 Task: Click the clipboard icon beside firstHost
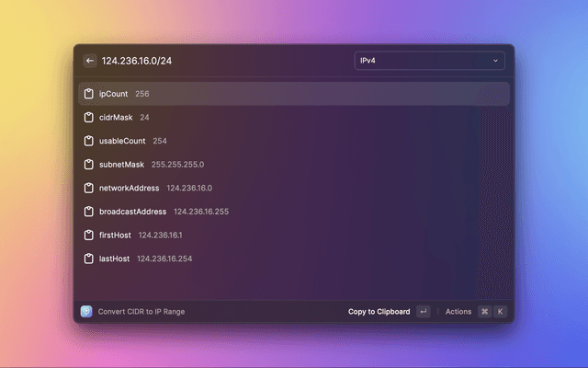[x=88, y=236]
